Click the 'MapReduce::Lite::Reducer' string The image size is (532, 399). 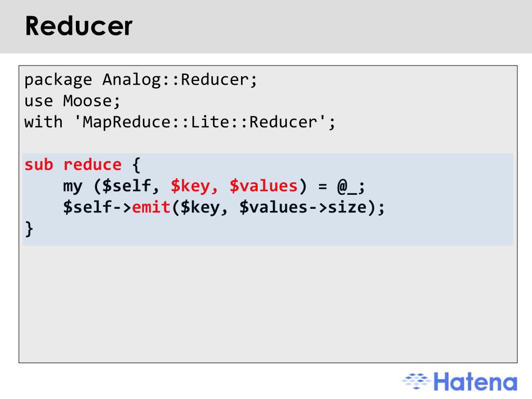pos(200,122)
